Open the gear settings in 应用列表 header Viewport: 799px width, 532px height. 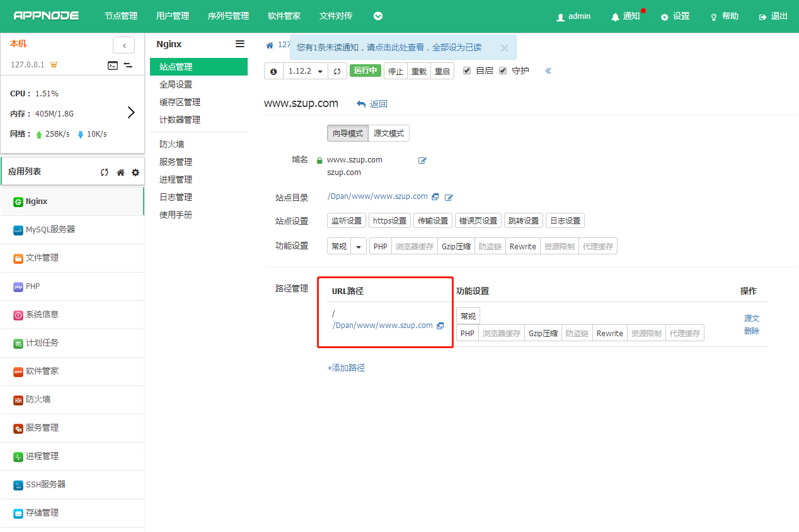pyautogui.click(x=135, y=173)
